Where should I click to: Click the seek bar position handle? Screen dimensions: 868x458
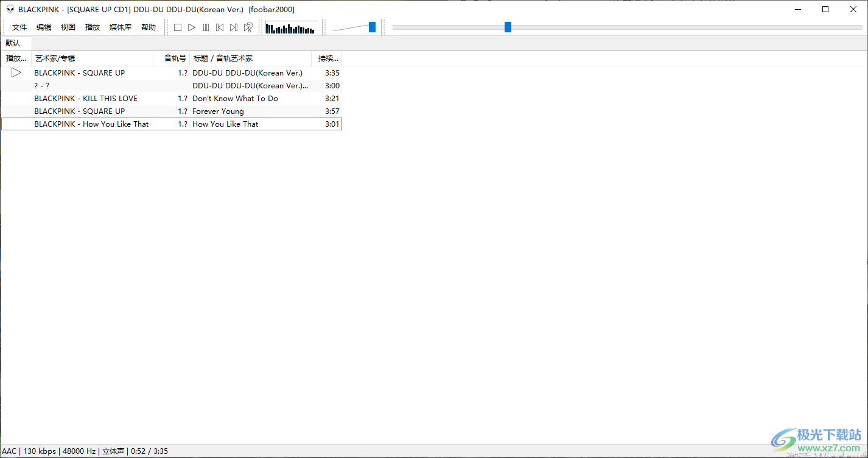tap(508, 27)
